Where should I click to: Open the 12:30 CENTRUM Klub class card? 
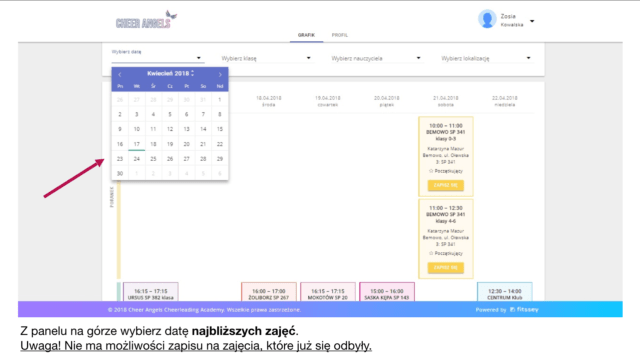(504, 292)
